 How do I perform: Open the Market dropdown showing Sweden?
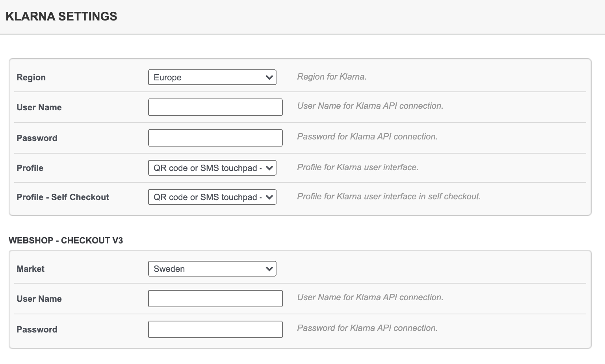coord(212,269)
